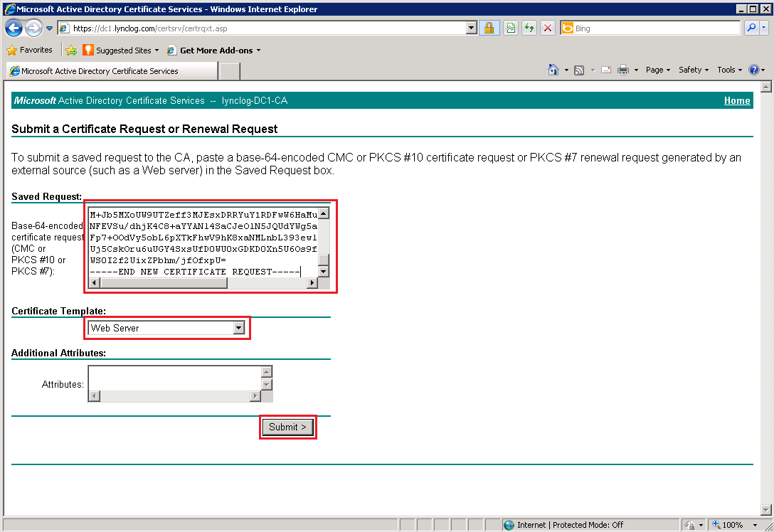This screenshot has width=774, height=532.
Task: Click the Print icon
Action: point(623,70)
